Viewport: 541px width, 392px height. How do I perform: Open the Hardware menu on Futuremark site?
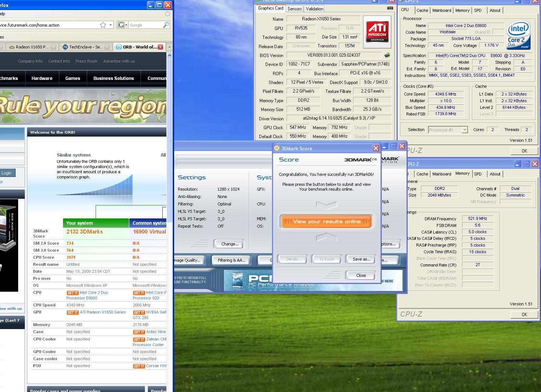coord(42,78)
